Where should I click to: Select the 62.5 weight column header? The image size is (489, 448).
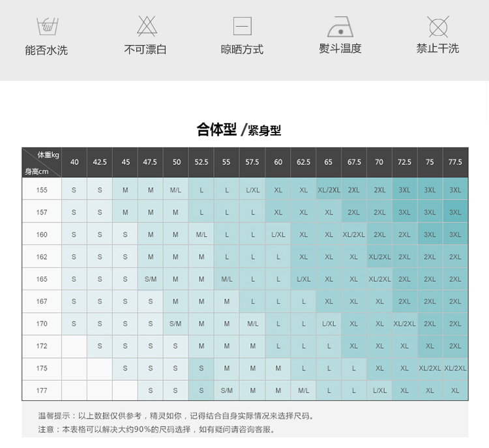pos(303,162)
